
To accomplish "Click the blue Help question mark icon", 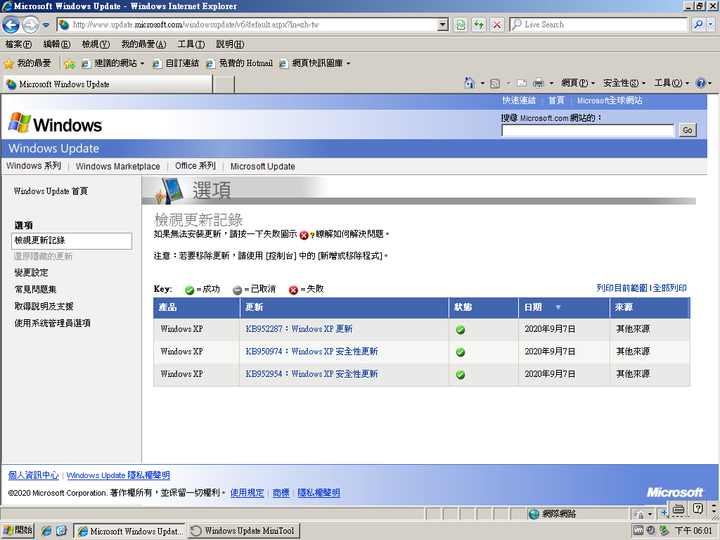I will tap(701, 83).
